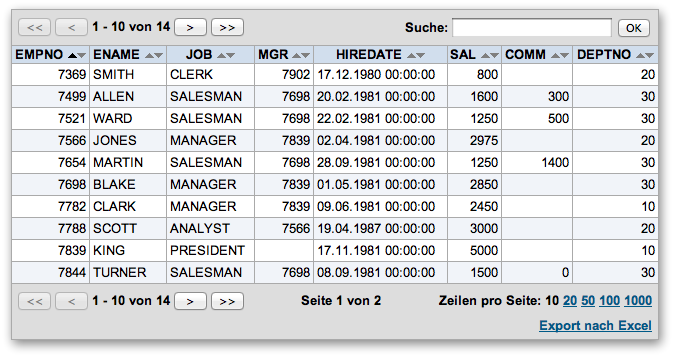The width and height of the screenshot is (677, 360).
Task: Sort by ENAME column arrows
Action: click(x=154, y=55)
